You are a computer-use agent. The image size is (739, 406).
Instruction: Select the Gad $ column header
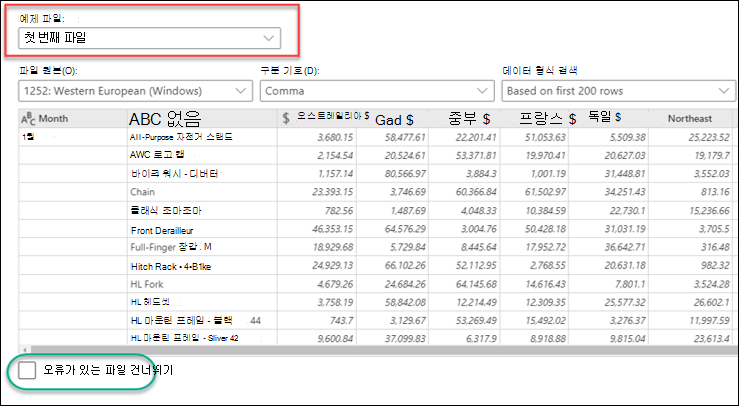tap(392, 118)
